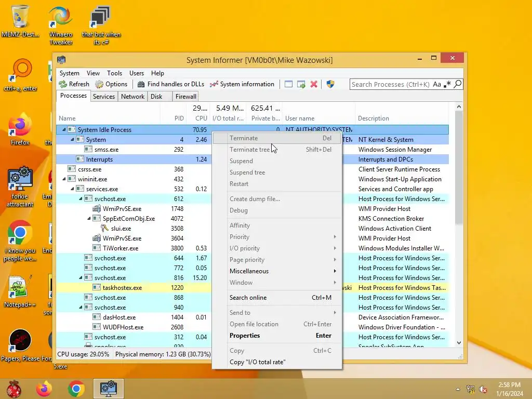Open the View menu
532x399 pixels.
point(93,73)
